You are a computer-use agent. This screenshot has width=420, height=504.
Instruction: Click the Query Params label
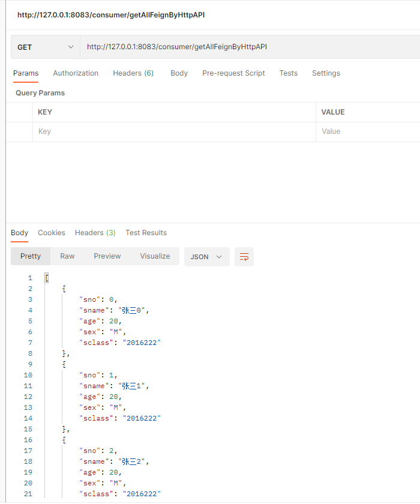(x=40, y=93)
